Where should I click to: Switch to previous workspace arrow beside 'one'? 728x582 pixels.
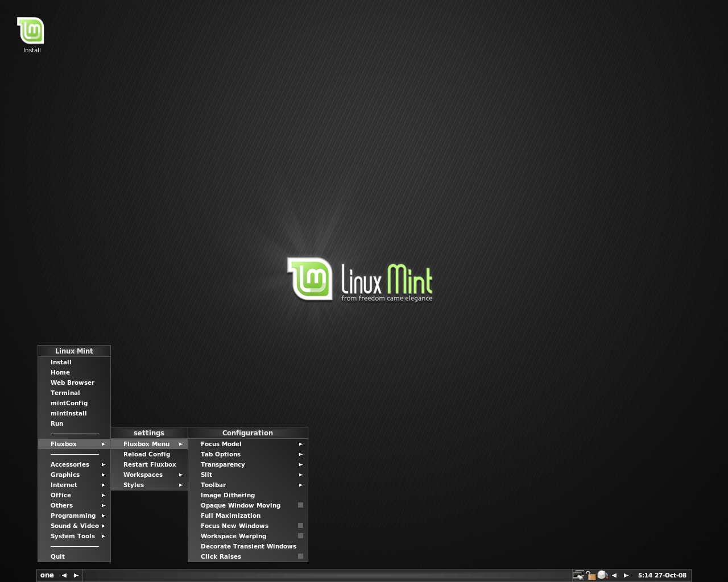(x=64, y=575)
